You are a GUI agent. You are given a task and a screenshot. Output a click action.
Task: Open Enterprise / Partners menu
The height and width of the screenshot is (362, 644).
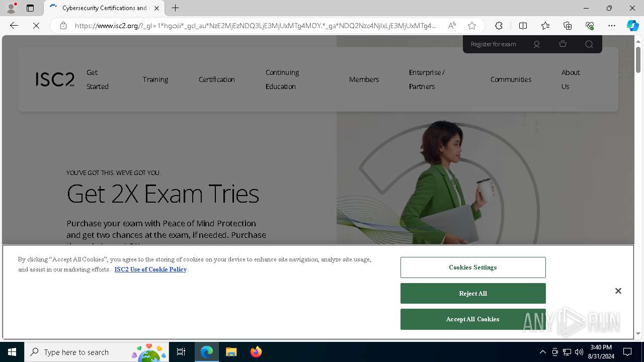[x=427, y=79]
